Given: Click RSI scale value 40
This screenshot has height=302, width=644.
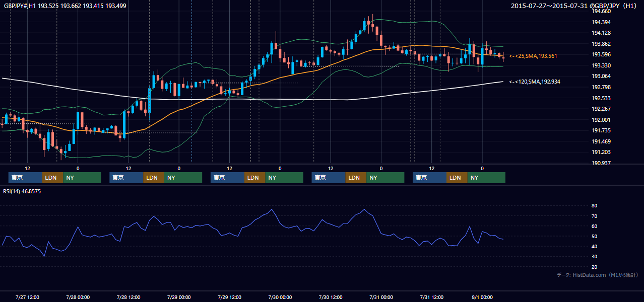Looking at the screenshot, I should [595, 246].
